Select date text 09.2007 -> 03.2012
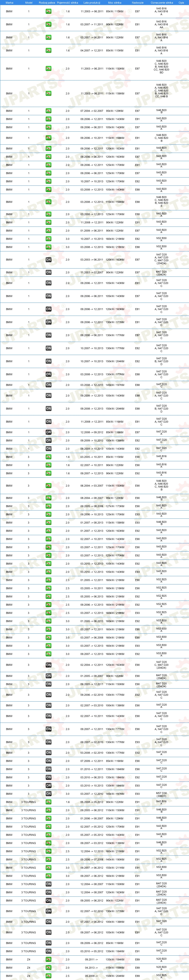Screen dimensions: 189x980 tap(92, 843)
